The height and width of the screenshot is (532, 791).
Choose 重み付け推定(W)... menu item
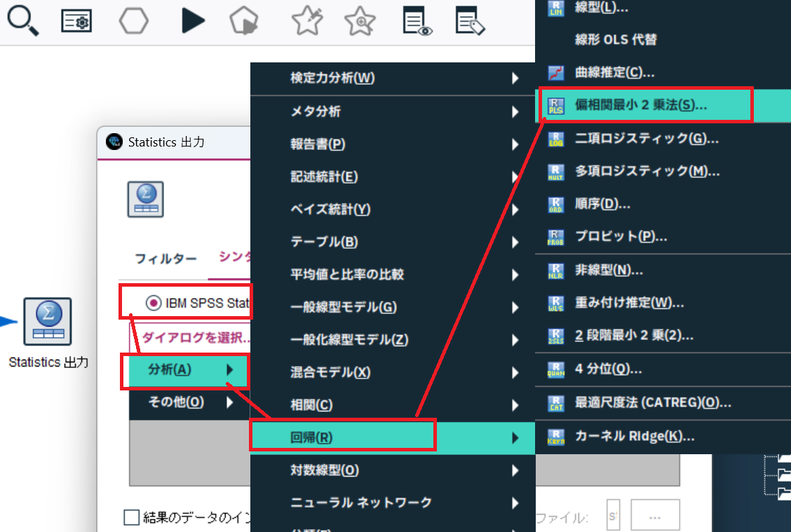point(663,303)
